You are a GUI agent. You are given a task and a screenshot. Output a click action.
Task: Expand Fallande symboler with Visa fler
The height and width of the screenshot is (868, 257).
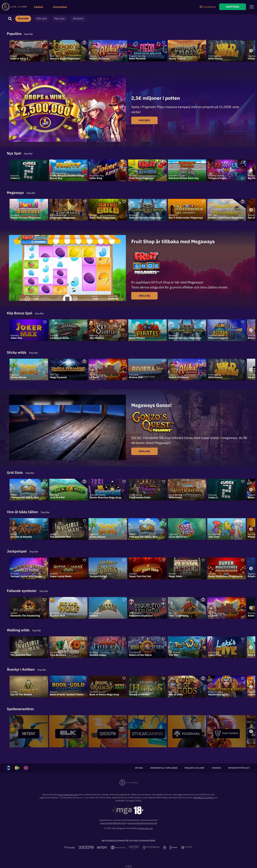(x=44, y=591)
